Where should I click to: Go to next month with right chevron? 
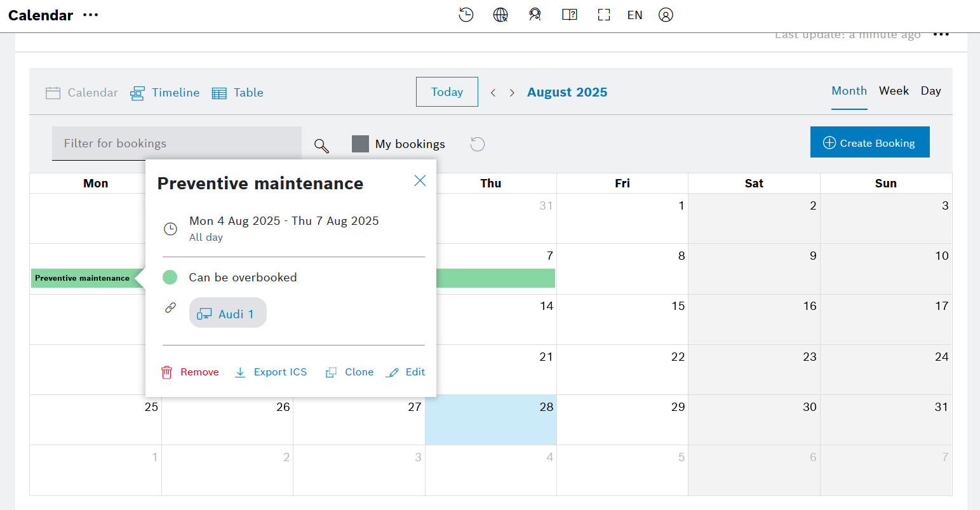(x=512, y=93)
